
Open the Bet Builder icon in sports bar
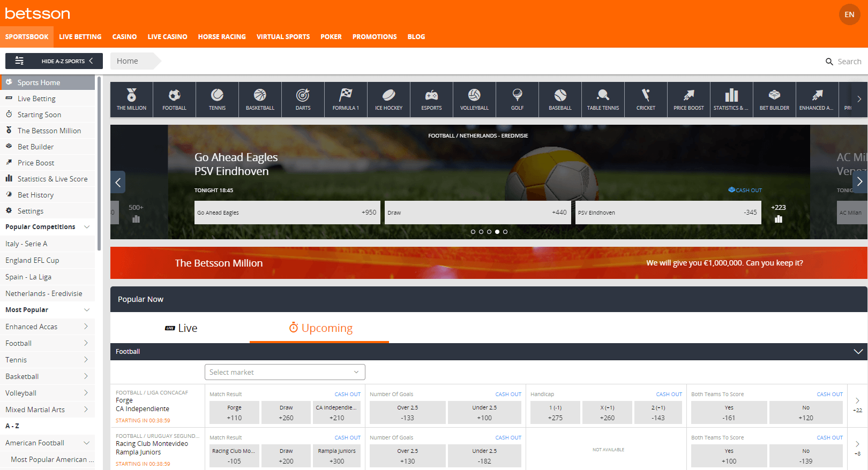coord(774,100)
